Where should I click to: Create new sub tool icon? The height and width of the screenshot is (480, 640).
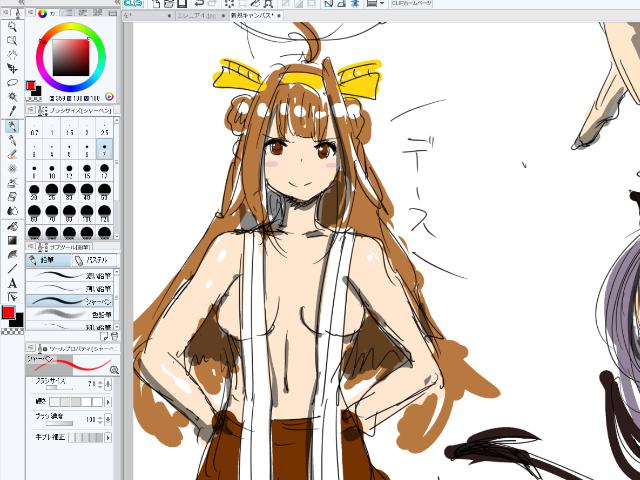[x=104, y=336]
